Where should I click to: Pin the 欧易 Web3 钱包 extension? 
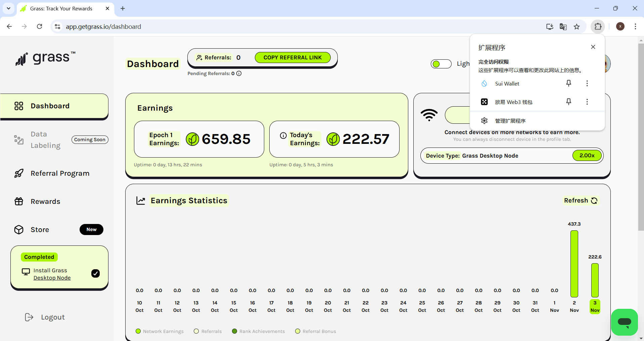(569, 102)
